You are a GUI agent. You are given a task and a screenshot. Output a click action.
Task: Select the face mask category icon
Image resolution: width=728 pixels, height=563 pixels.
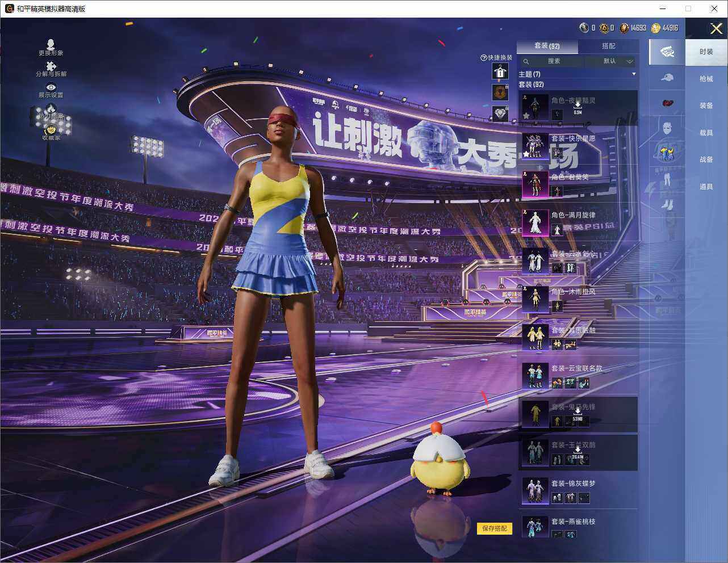[667, 128]
